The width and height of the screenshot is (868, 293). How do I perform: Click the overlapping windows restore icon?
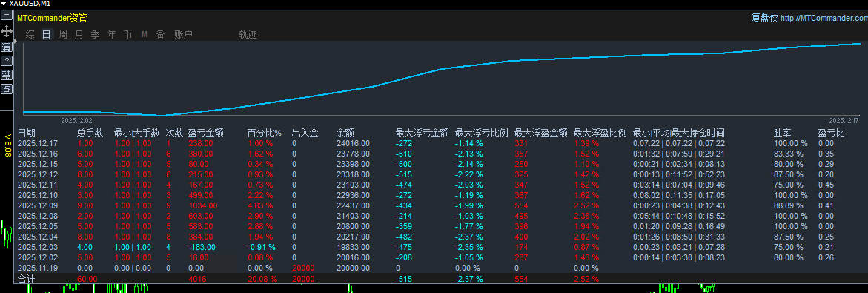coord(7,88)
